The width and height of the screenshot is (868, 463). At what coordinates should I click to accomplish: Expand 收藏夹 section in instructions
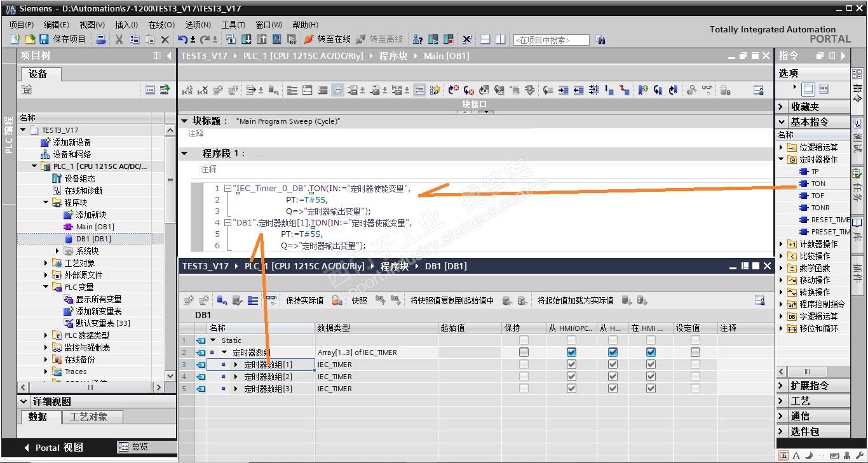point(782,107)
